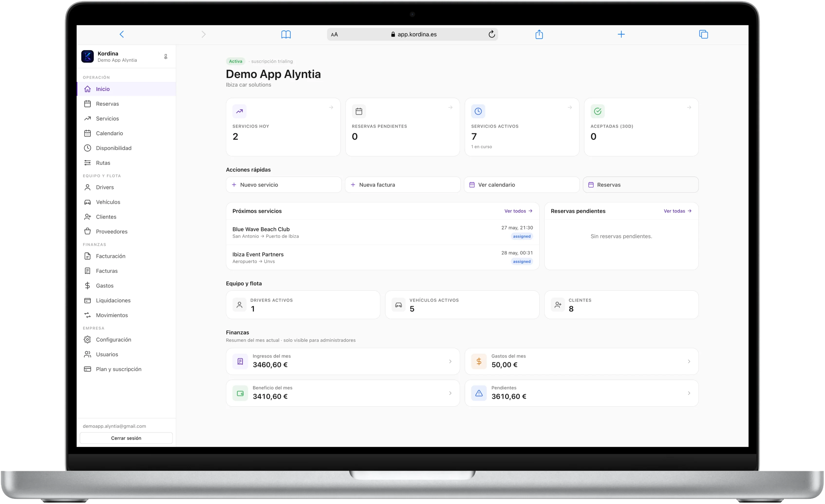Click the demoapp.alyntia@gmail.com account text
The height and width of the screenshot is (504, 825).
(114, 426)
